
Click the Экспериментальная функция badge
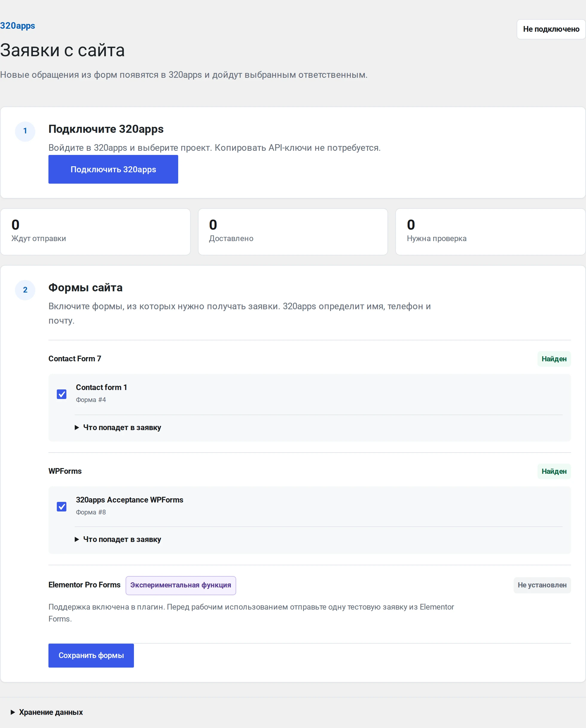(181, 585)
